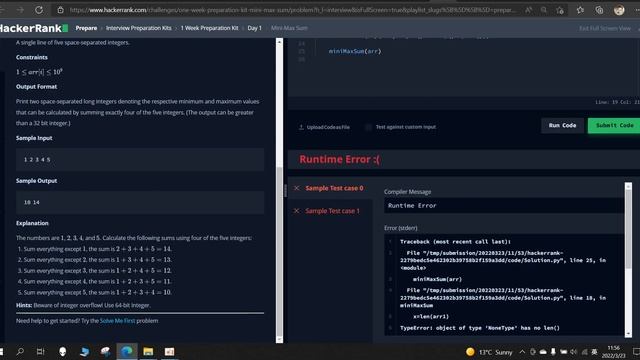Enable Test against custom input checkbox
The width and height of the screenshot is (640, 360).
(368, 127)
